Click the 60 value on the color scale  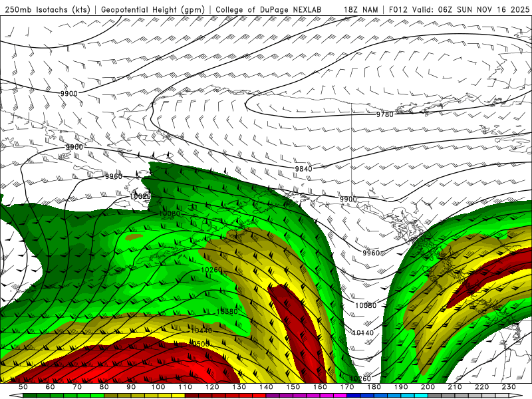(51, 387)
